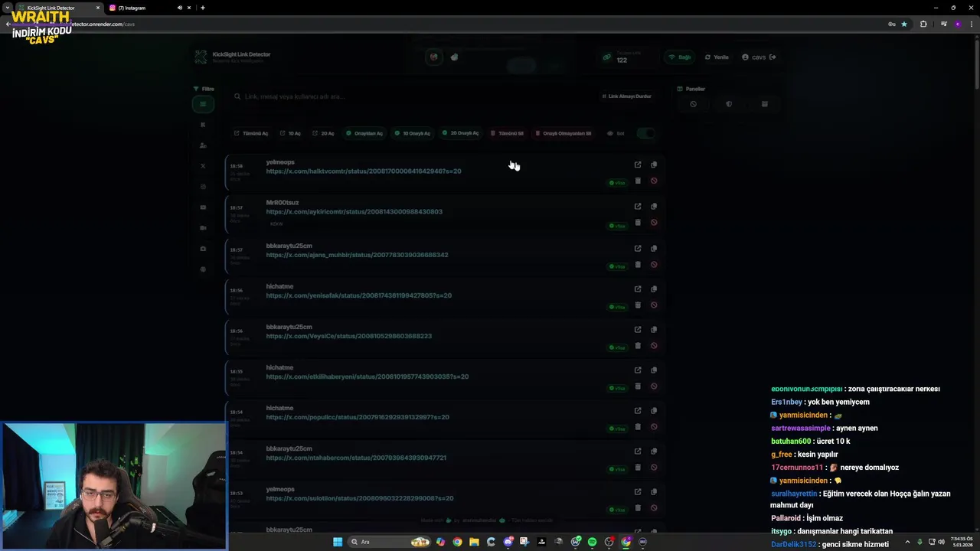Open the browser extensions puzzle icon
Viewport: 980px width, 551px height.
pos(923,24)
